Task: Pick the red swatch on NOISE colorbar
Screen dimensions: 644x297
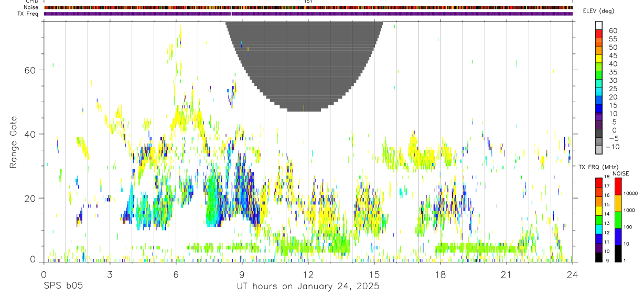Action: click(x=617, y=186)
